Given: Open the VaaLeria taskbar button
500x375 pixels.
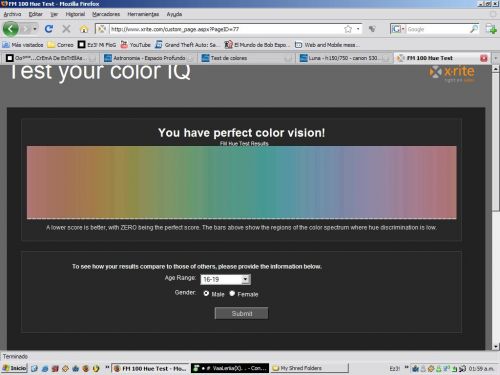Looking at the screenshot, I should (x=230, y=368).
